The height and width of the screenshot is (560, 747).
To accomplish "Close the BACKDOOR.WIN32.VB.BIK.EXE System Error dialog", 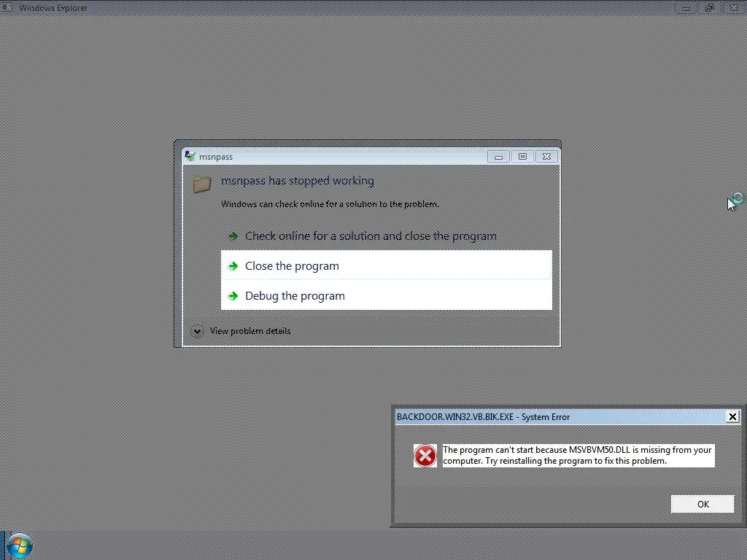I will pyautogui.click(x=732, y=416).
